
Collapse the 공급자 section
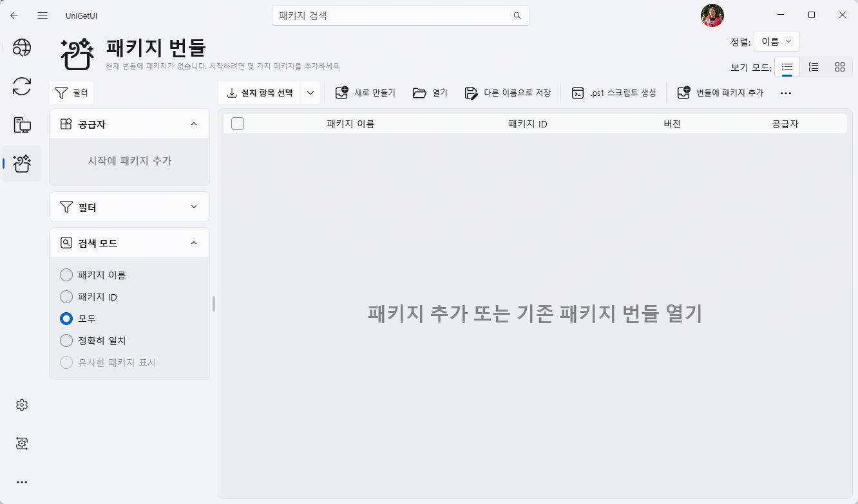click(x=129, y=124)
